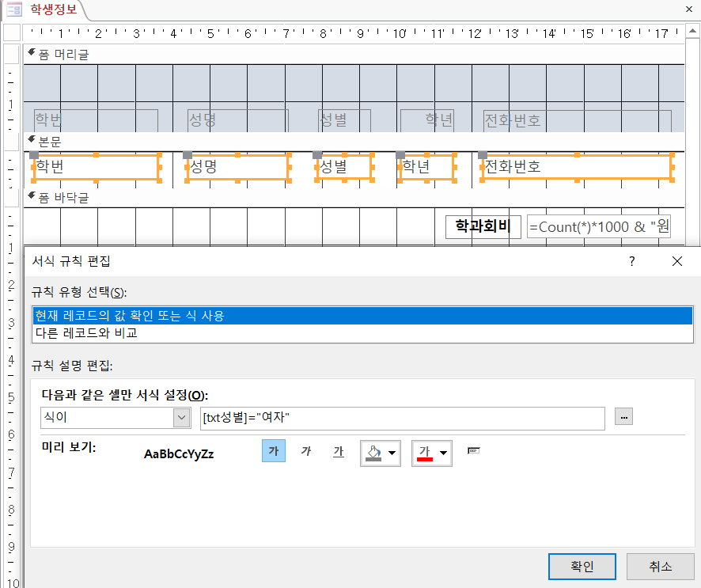Open background color dropdown arrow

392,453
